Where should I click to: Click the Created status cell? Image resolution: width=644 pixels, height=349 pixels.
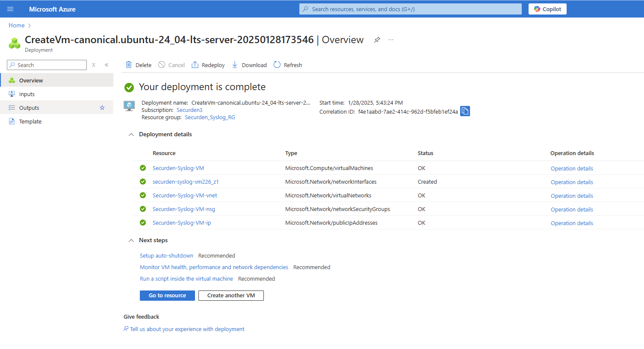pyautogui.click(x=427, y=182)
